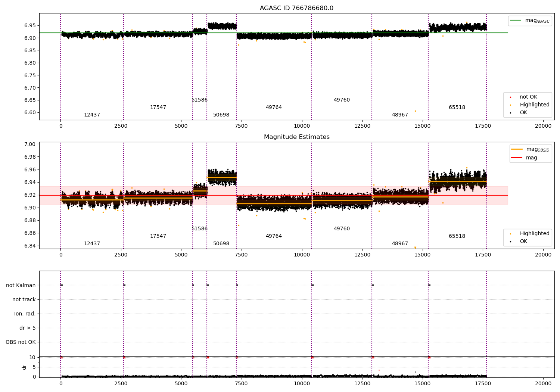560x392 pixels.
Task: Click obsid label 48967 in the top plot
Action: click(400, 115)
